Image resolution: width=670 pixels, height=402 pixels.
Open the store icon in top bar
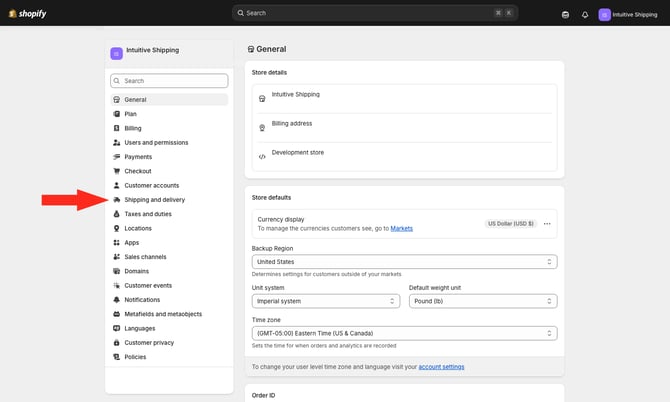point(565,15)
